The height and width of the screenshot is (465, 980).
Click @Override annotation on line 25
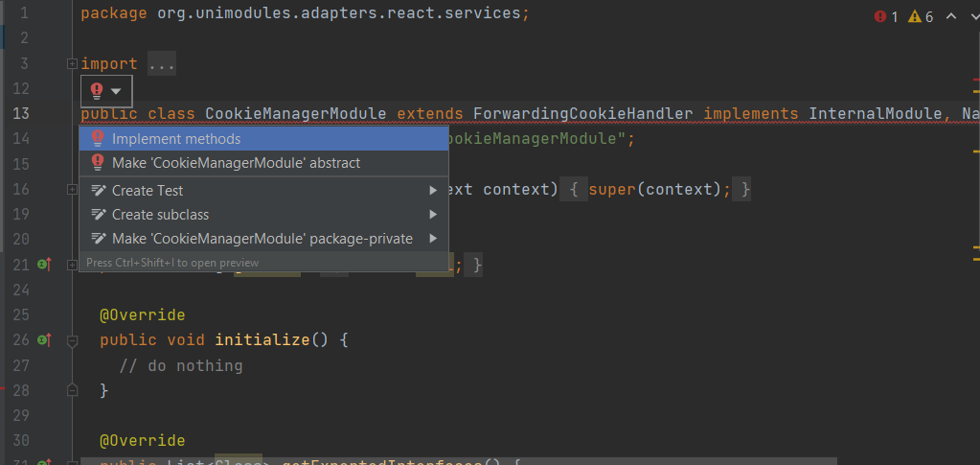click(x=143, y=314)
